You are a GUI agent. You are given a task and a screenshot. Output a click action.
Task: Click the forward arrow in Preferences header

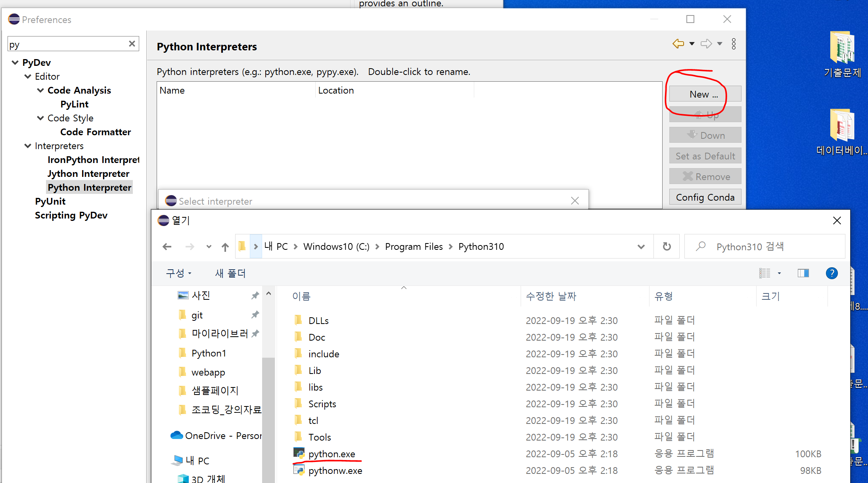click(x=706, y=44)
